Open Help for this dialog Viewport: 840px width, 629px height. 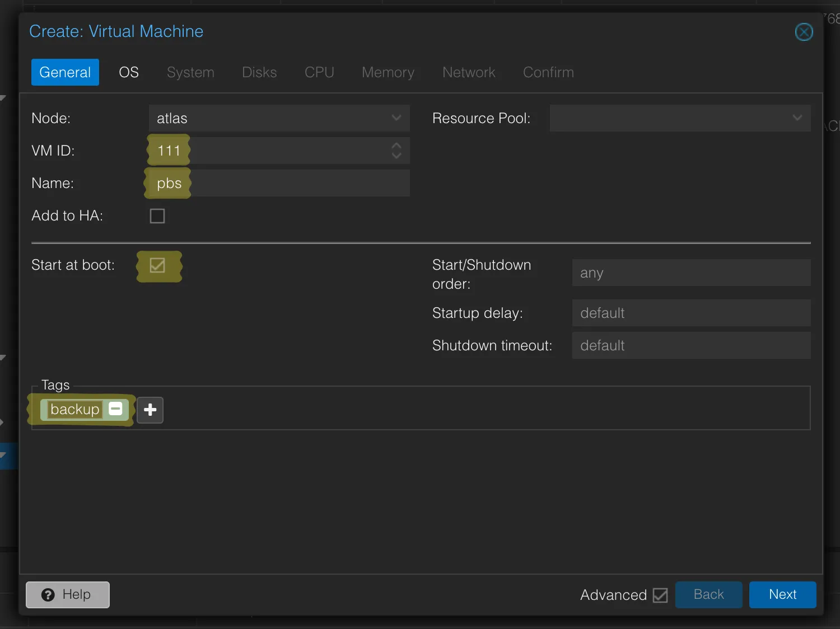[68, 594]
